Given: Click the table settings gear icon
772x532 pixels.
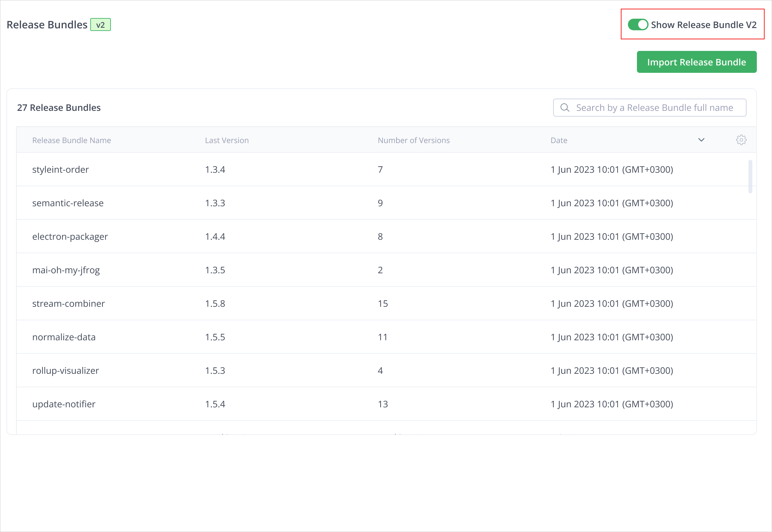Looking at the screenshot, I should [741, 140].
